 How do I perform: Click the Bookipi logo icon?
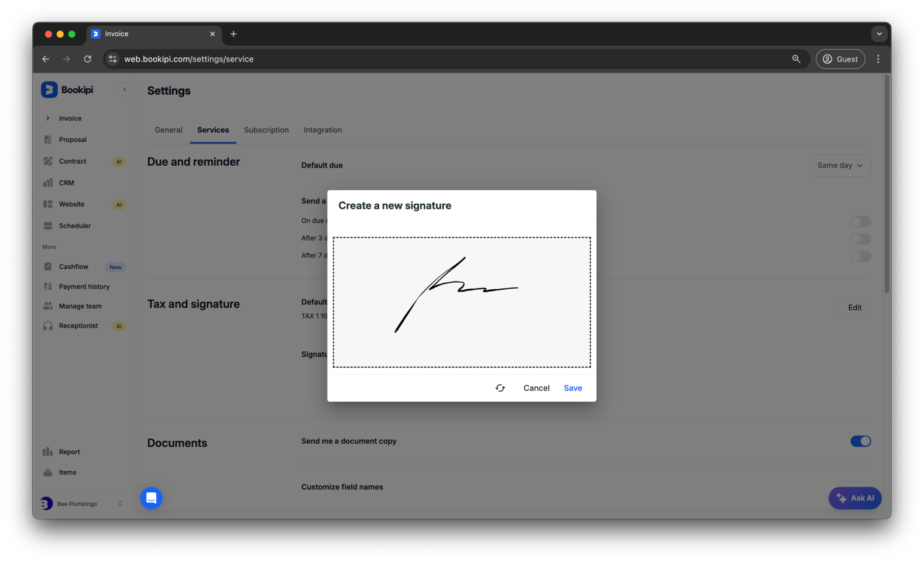(49, 90)
